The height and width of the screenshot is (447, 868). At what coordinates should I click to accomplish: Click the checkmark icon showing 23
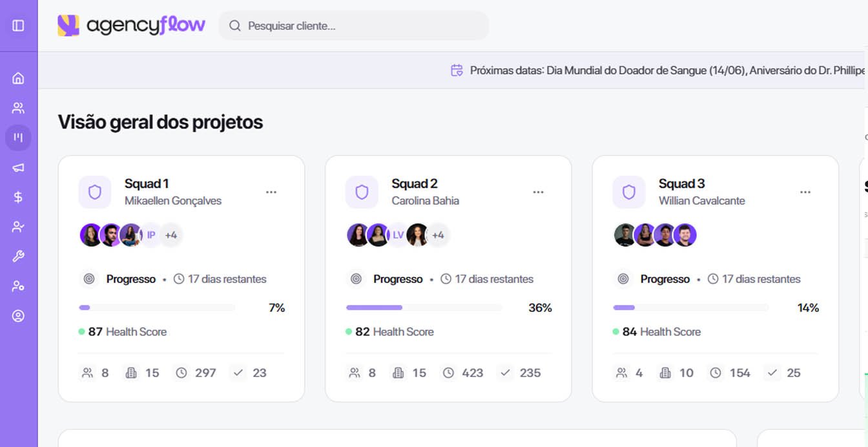click(x=238, y=373)
